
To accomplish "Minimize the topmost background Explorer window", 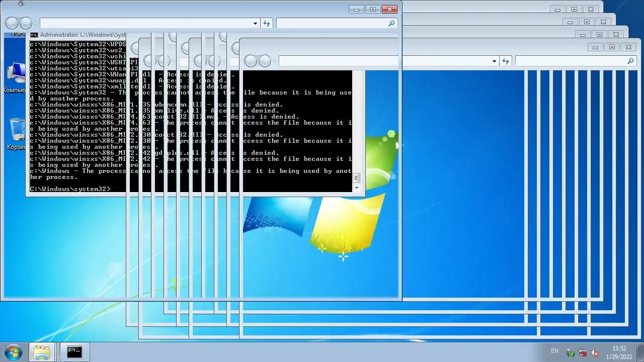I will 557,9.
